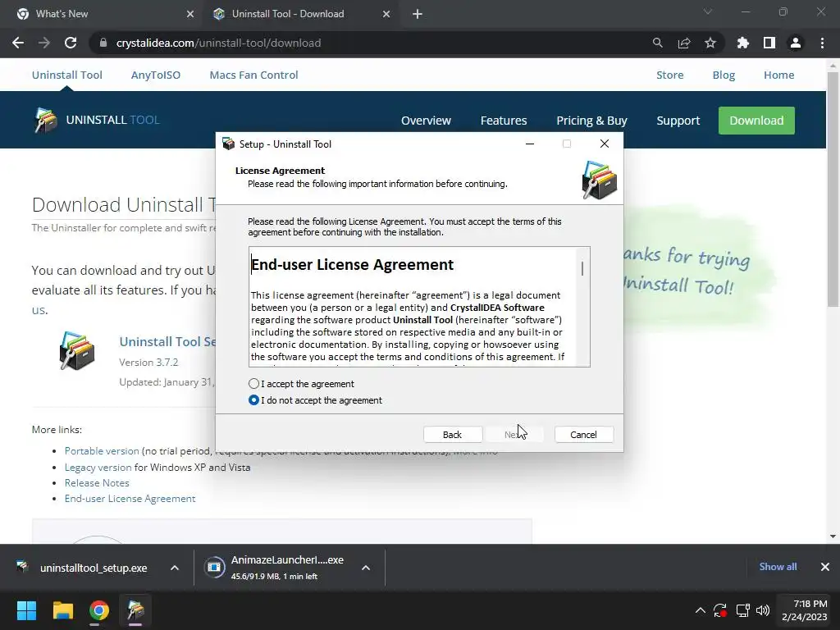This screenshot has width=840, height=630.
Task: Click the Uninstall Tool logo icon in header
Action: tap(46, 120)
